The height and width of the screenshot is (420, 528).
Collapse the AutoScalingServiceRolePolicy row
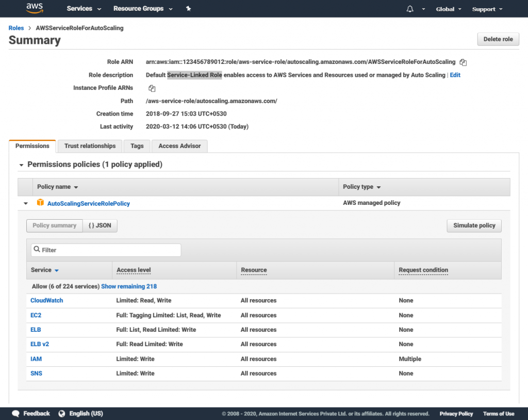click(x=25, y=203)
